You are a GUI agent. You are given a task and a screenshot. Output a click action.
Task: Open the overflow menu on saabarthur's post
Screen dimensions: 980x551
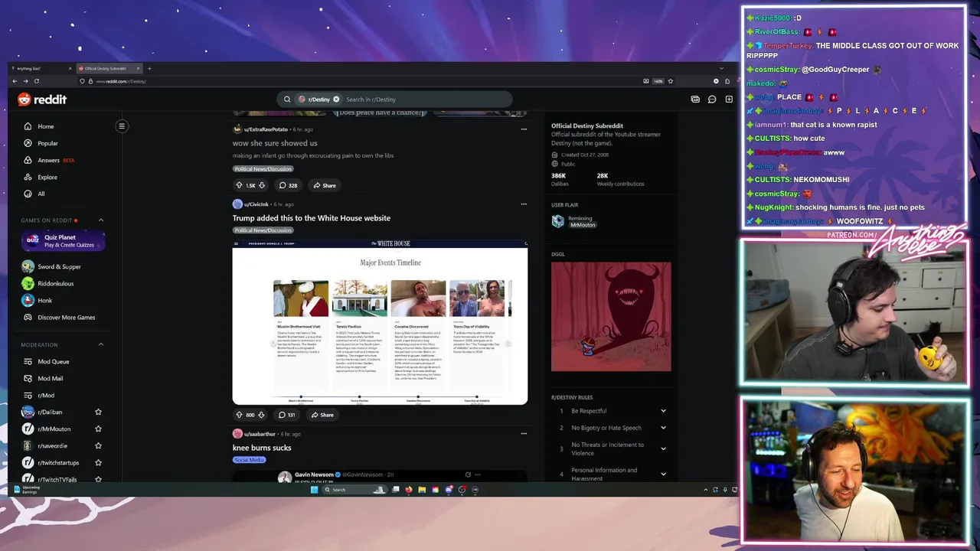pos(524,434)
